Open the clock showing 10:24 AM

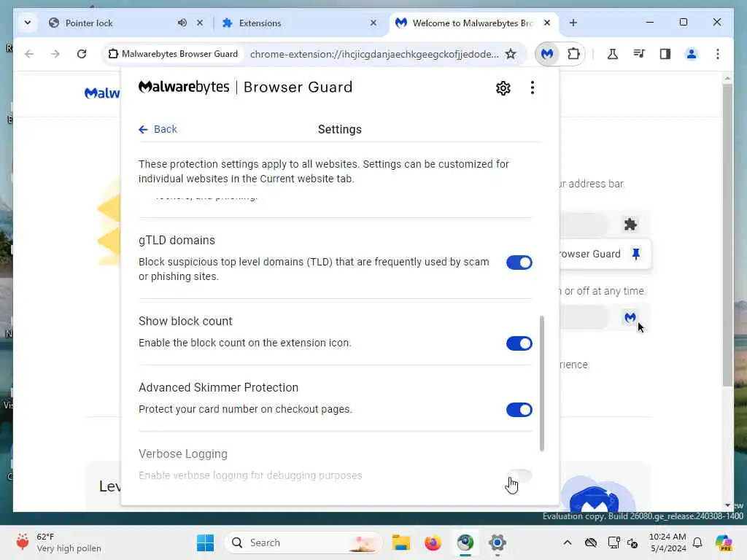point(667,542)
